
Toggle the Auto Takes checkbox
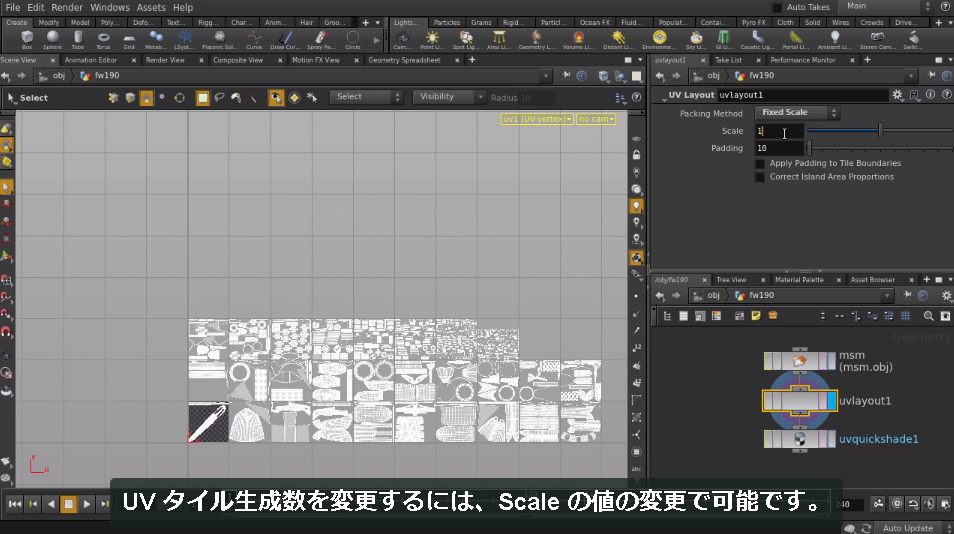tap(777, 7)
